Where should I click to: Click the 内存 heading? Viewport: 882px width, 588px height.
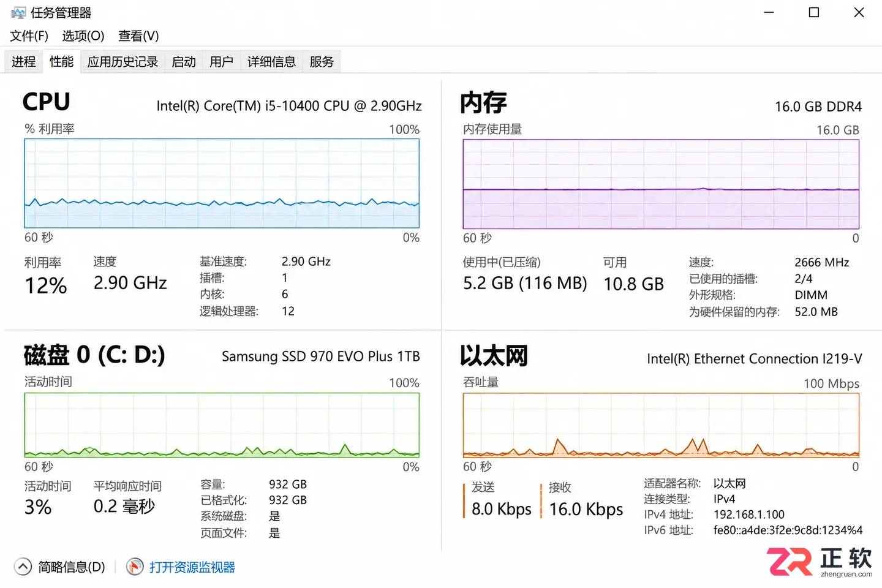[x=483, y=102]
